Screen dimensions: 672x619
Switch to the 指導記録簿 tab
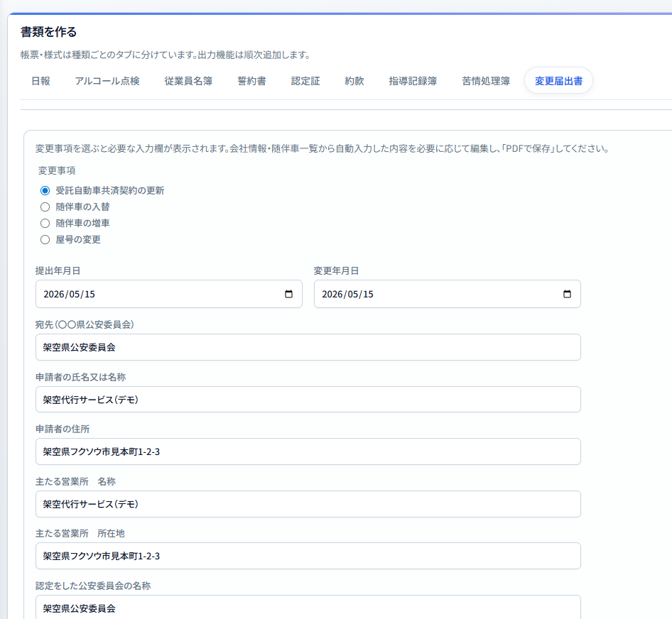point(413,80)
